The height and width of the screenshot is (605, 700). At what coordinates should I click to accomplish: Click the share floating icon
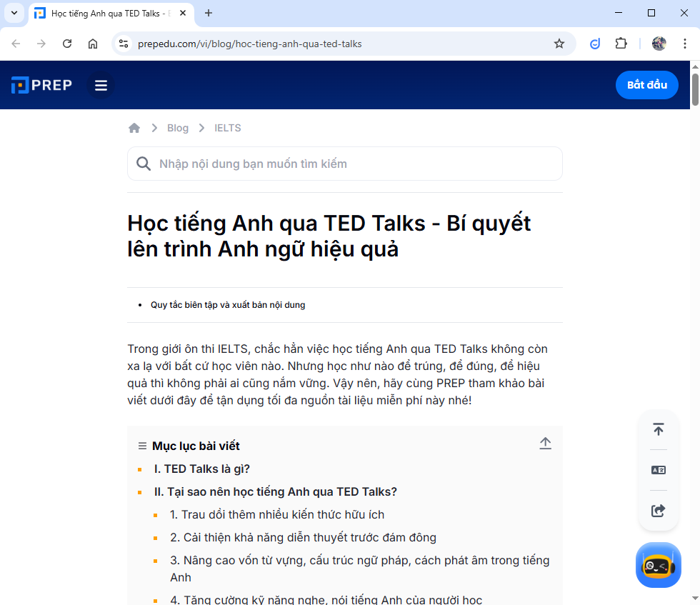[659, 510]
